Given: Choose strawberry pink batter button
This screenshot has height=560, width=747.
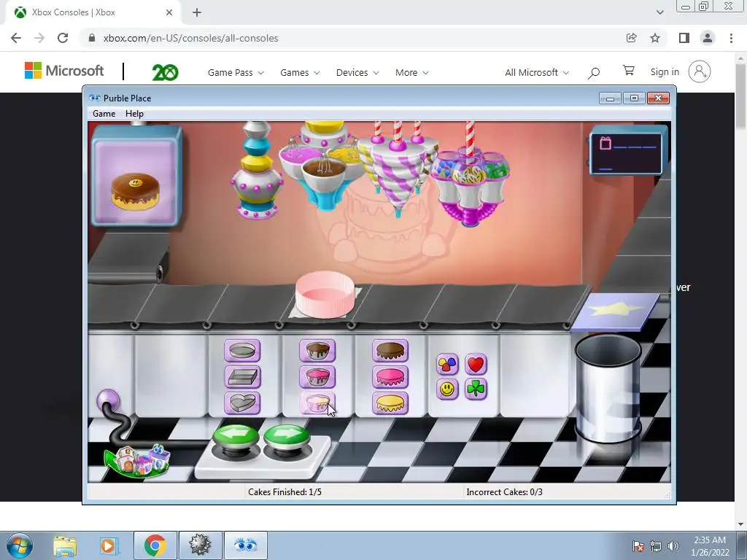Looking at the screenshot, I should pyautogui.click(x=317, y=377).
